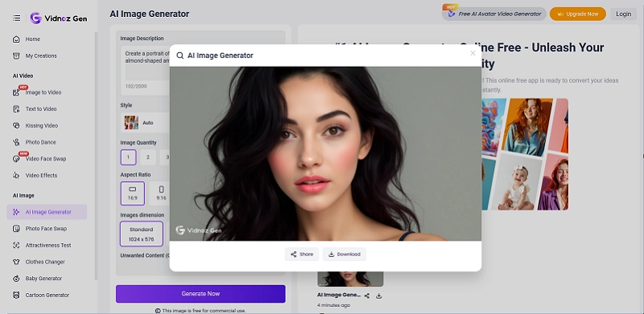The image size is (644, 314).
Task: Click the Upgrade Now button
Action: coord(577,14)
